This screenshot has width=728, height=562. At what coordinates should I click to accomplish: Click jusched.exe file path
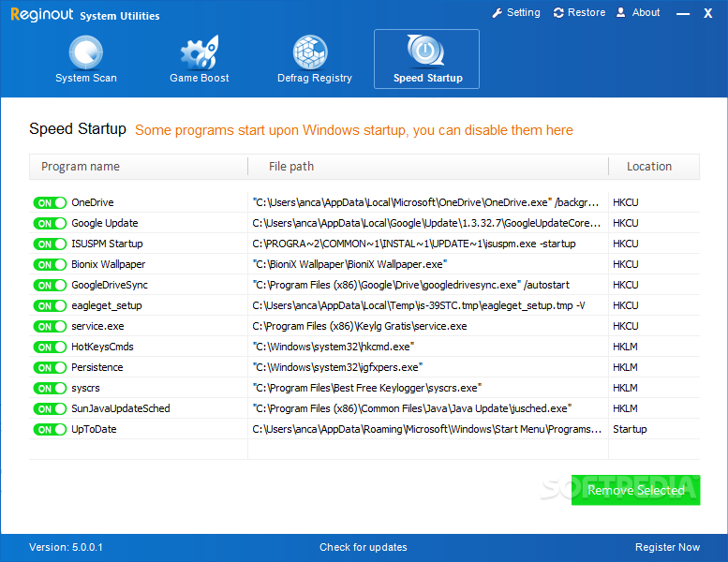(x=412, y=408)
